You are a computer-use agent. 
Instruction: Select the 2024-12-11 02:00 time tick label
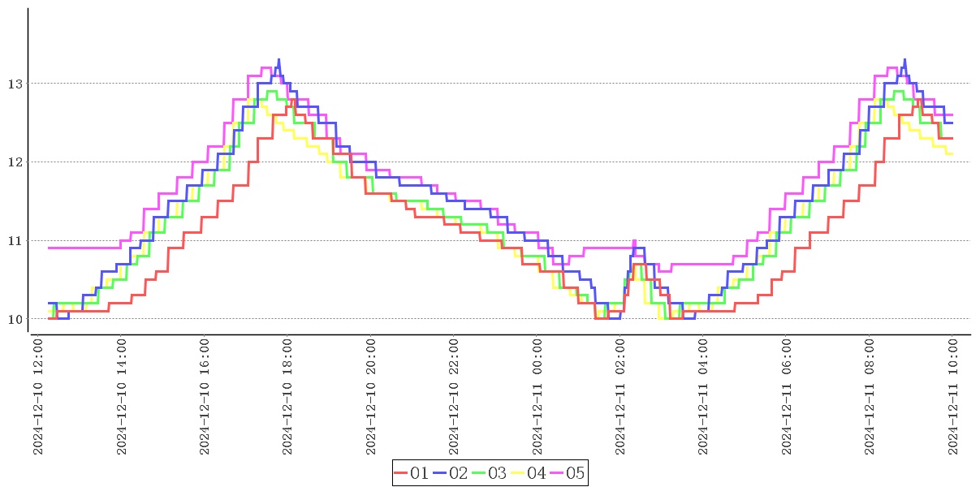tap(620, 397)
